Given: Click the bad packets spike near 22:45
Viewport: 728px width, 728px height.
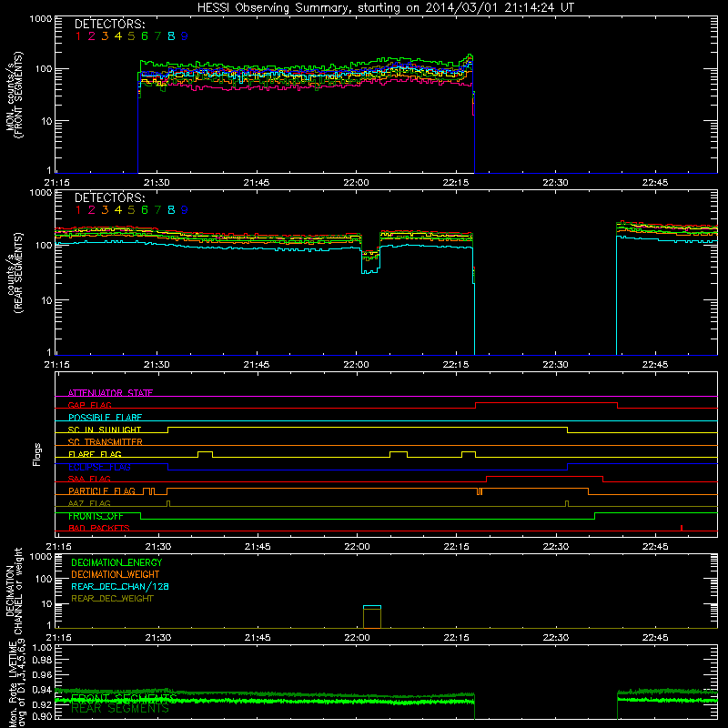Looking at the screenshot, I should 681,528.
